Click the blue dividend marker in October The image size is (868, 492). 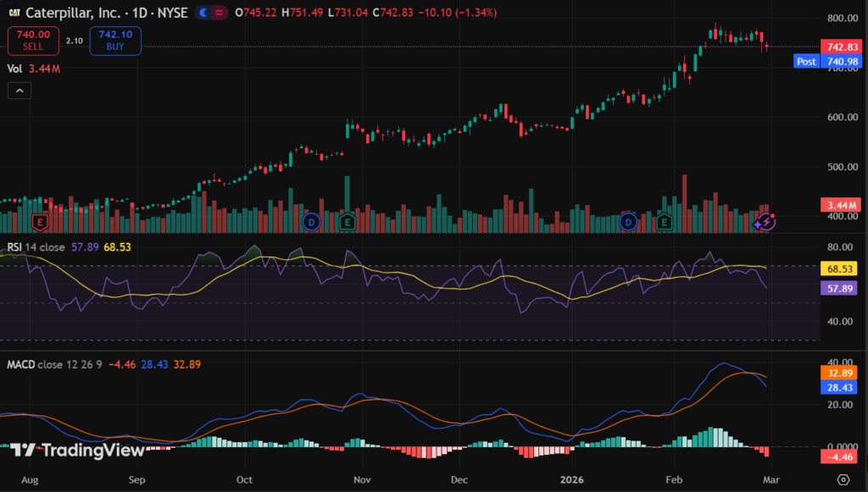point(311,222)
